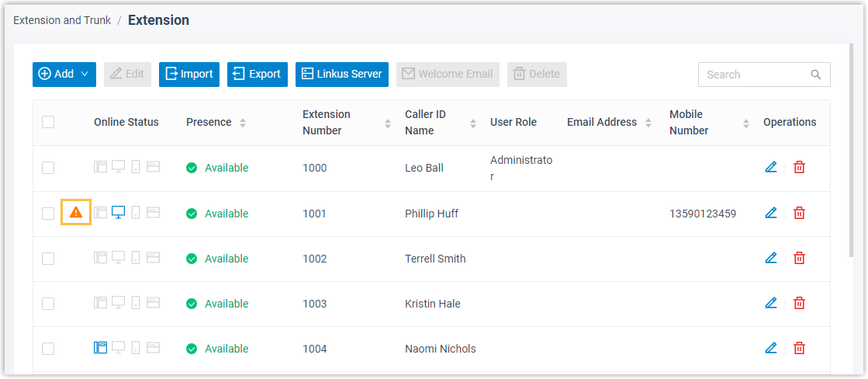Click the edit pencil icon for Leo Ball
The height and width of the screenshot is (379, 868).
click(770, 167)
